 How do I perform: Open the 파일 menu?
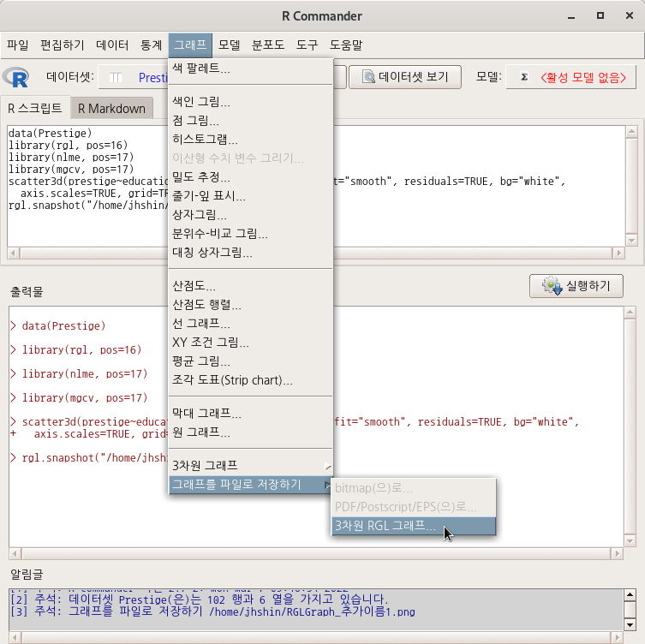pyautogui.click(x=18, y=45)
